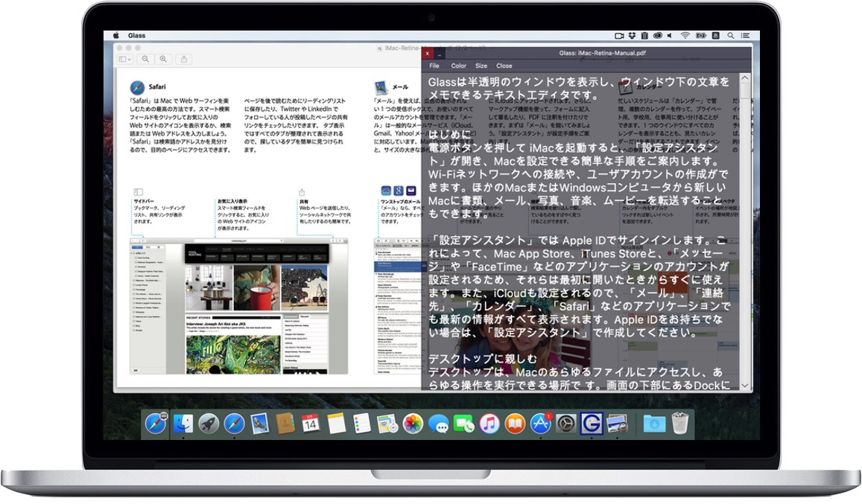Click the Safari compass icon in PDF page
The width and height of the screenshot is (862, 504).
[137, 87]
